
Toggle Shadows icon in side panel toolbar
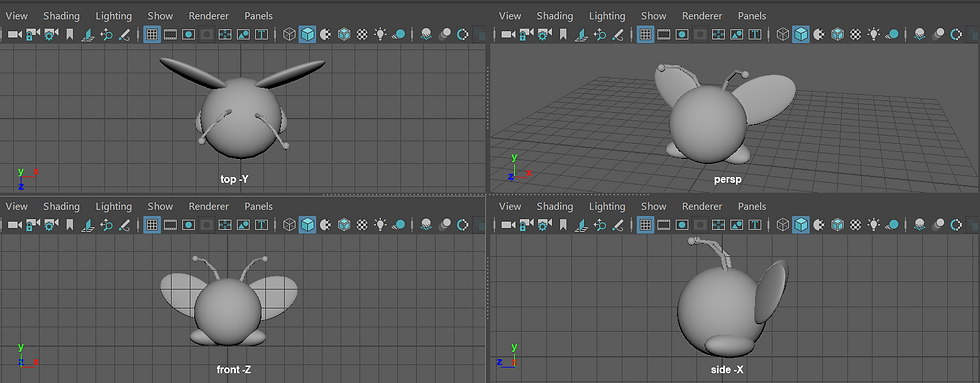tap(891, 224)
